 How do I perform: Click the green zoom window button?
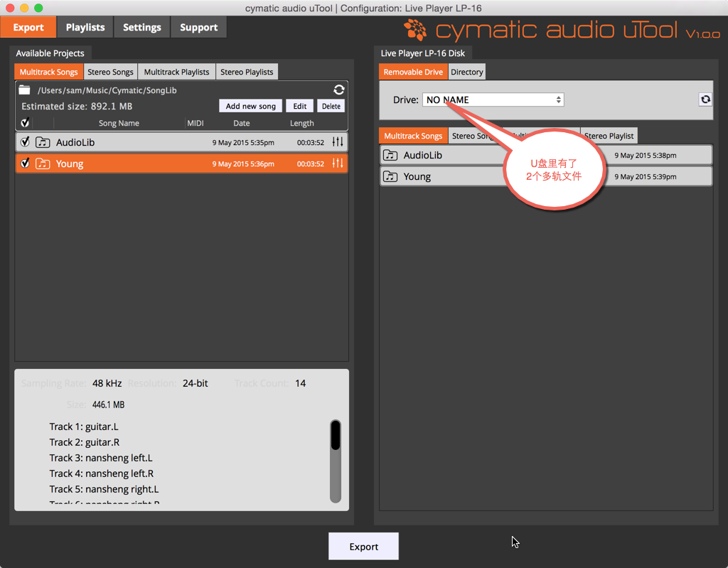pyautogui.click(x=38, y=8)
